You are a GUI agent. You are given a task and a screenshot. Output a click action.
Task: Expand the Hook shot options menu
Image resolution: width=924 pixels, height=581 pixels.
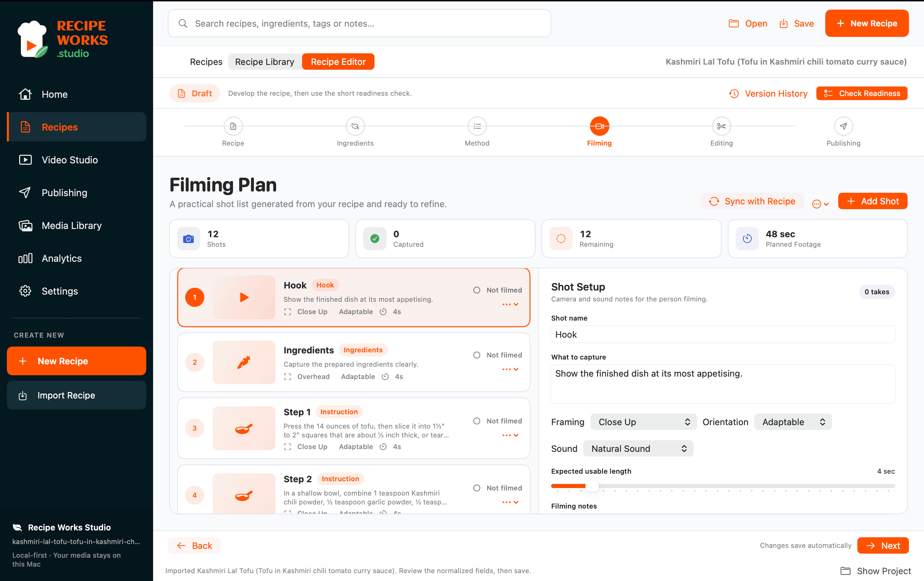510,304
